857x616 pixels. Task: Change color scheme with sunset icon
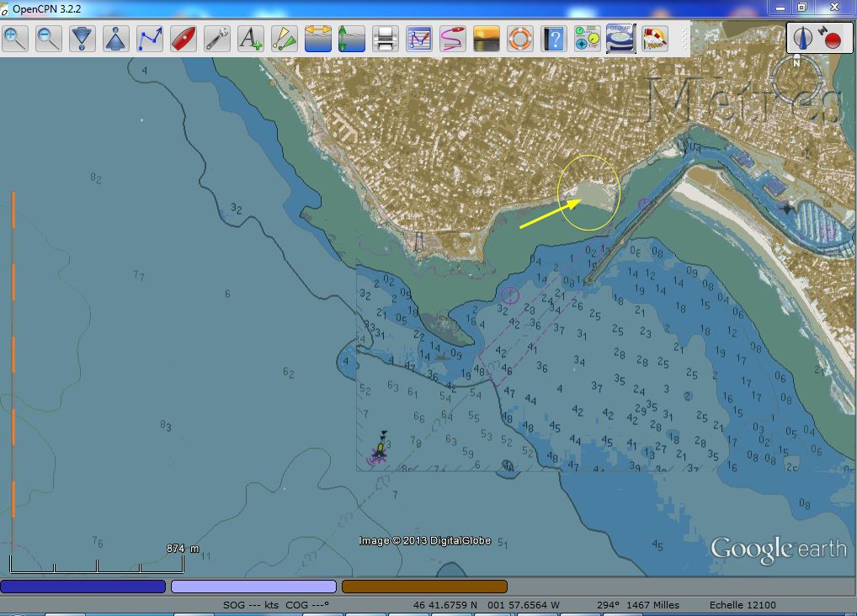pyautogui.click(x=487, y=39)
